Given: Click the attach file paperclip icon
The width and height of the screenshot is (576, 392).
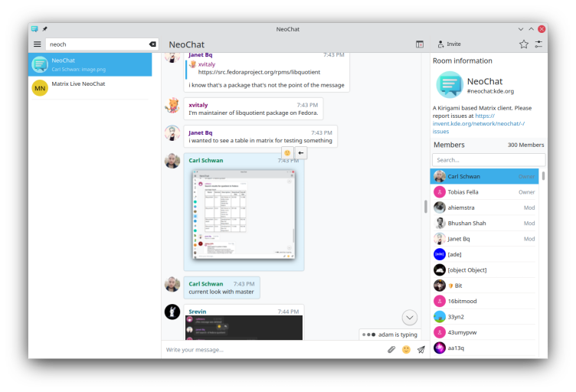Looking at the screenshot, I should [x=391, y=350].
